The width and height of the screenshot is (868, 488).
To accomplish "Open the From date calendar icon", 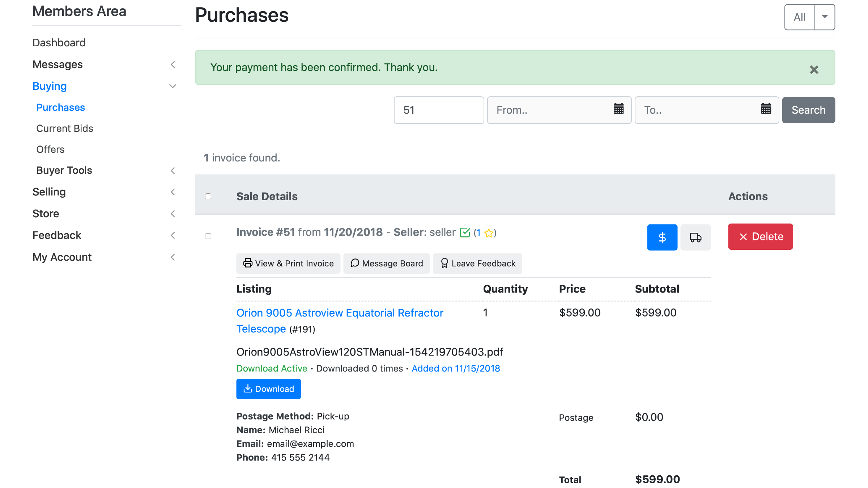I will tap(618, 109).
